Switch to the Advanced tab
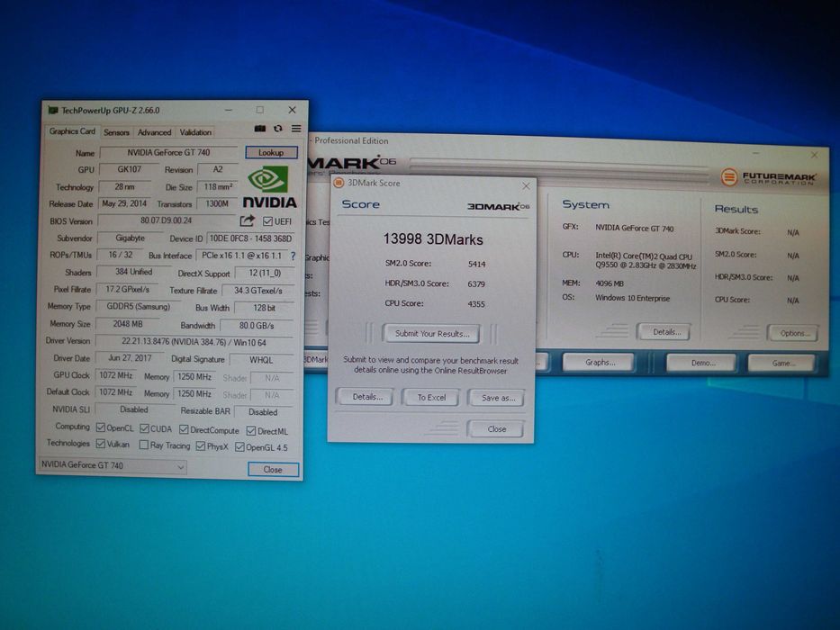The width and height of the screenshot is (840, 630). pyautogui.click(x=154, y=132)
